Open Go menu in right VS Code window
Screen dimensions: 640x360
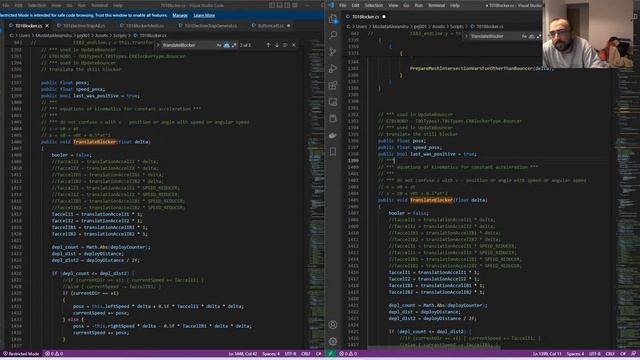(x=406, y=5)
